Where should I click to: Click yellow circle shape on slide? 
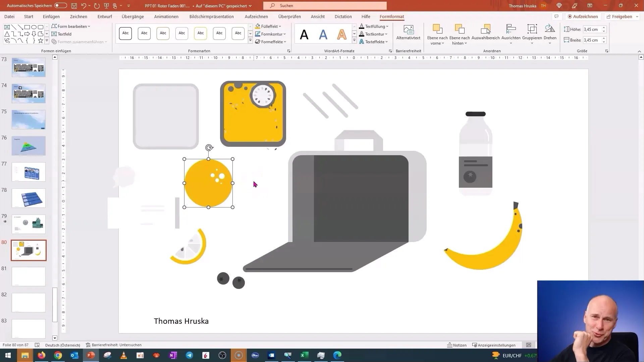209,183
